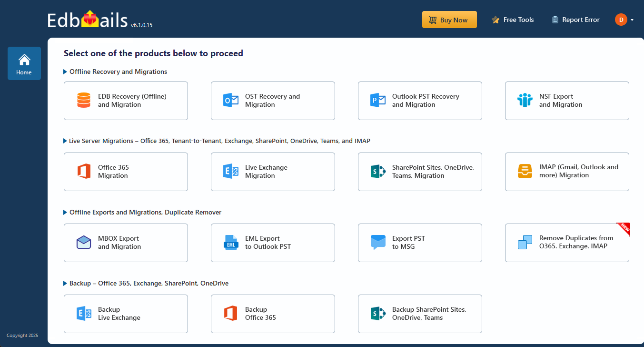Open Office 365 Migration
Screen dimensions: 644x347
pyautogui.click(x=83, y=172)
